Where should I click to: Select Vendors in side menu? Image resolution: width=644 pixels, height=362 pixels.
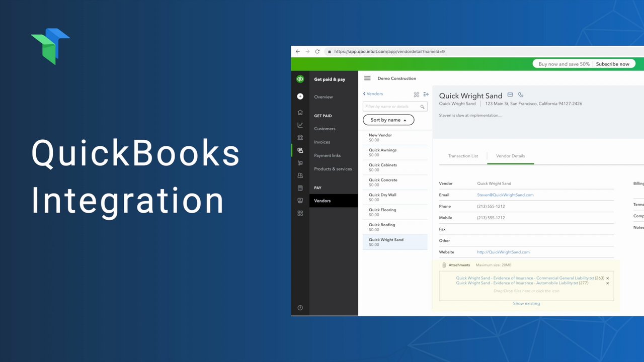click(x=334, y=201)
